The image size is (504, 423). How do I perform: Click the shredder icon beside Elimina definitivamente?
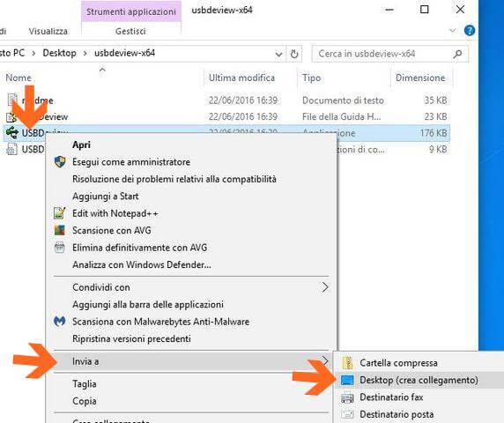[x=60, y=248]
